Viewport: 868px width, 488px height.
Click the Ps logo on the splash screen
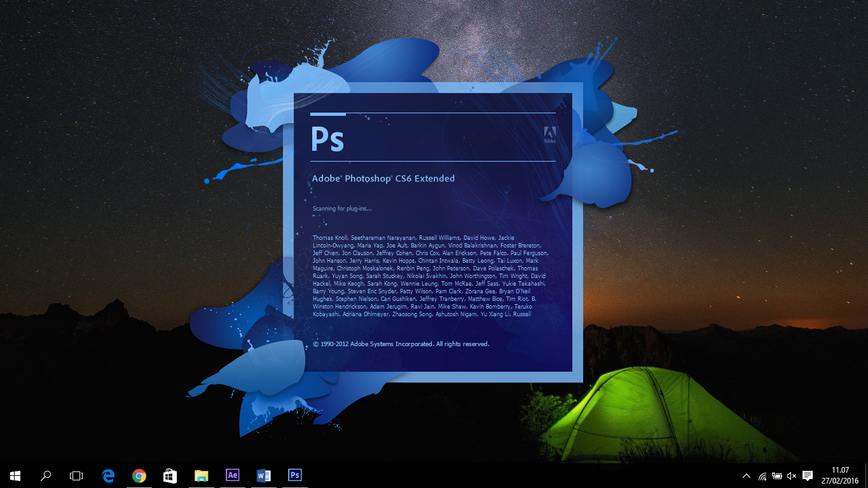[x=327, y=139]
